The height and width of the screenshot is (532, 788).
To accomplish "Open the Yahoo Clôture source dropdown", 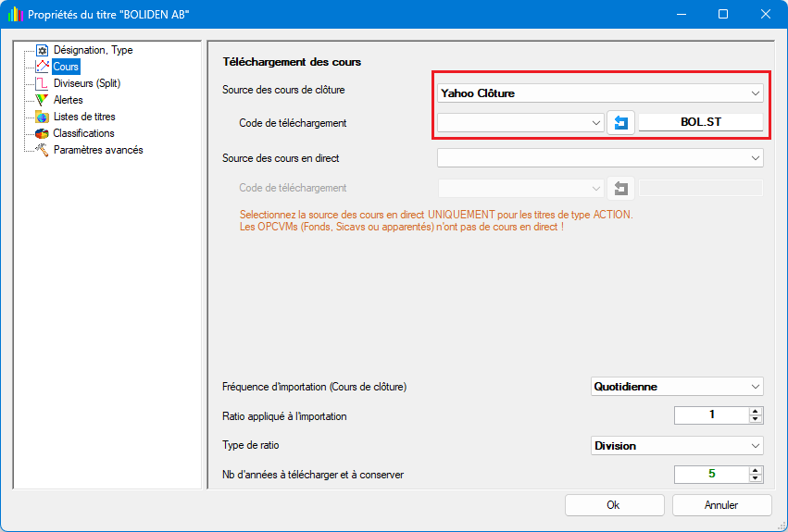I will [600, 93].
